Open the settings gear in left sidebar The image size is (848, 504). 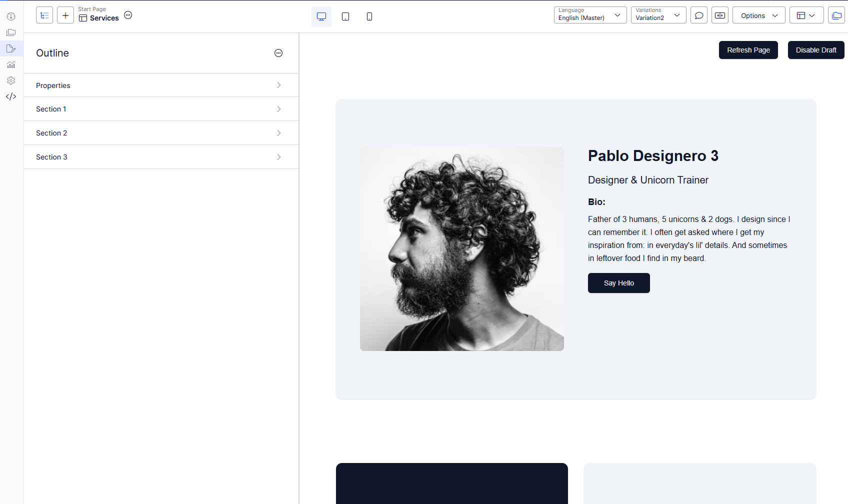pyautogui.click(x=11, y=80)
